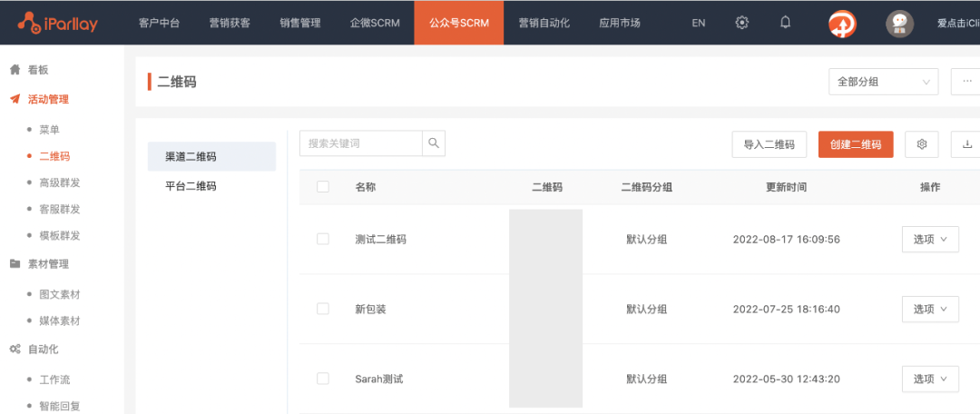
Task: Open 营销自动化 navigation tab
Action: click(x=544, y=23)
